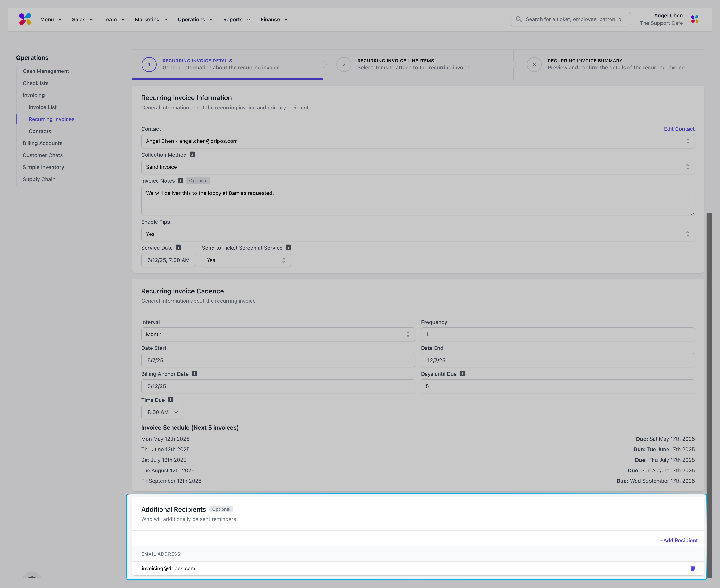
Task: Open the Time Due 8:00 AM selector
Action: 162,412
